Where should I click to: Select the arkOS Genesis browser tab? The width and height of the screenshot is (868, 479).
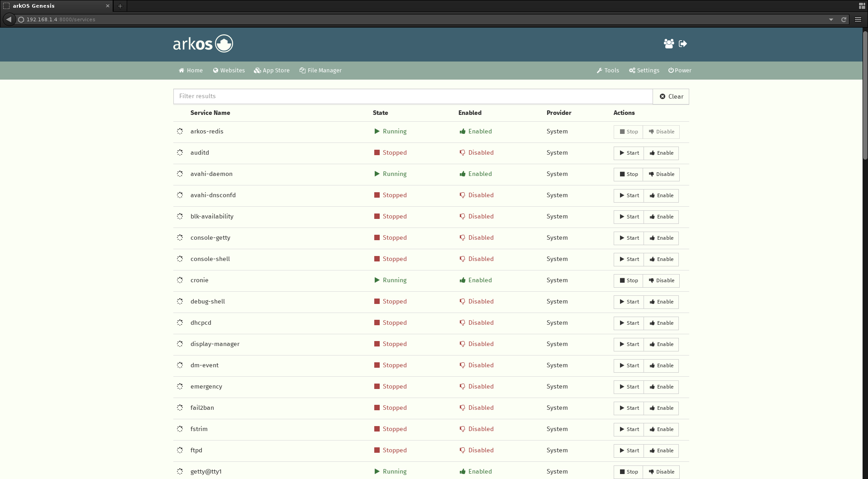coord(56,6)
